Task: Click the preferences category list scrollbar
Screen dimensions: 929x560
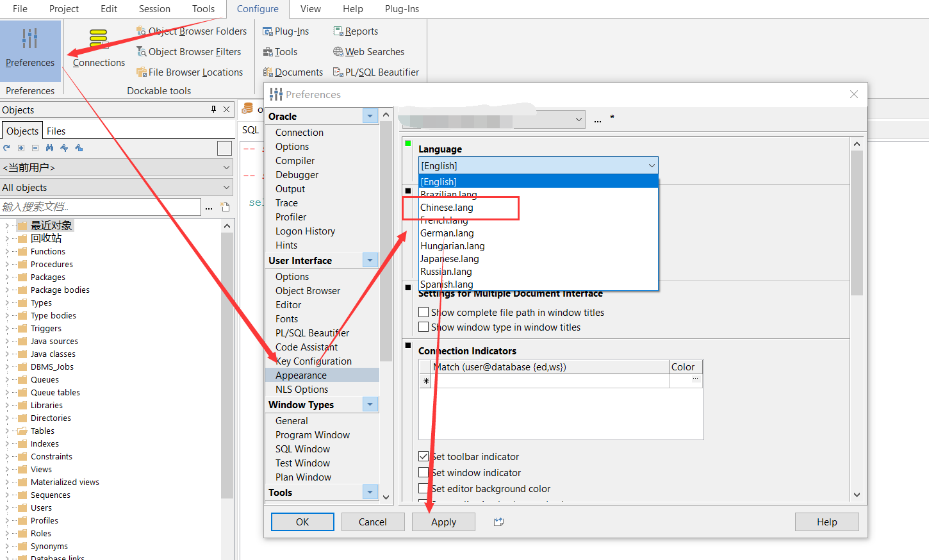Action: coord(386,242)
